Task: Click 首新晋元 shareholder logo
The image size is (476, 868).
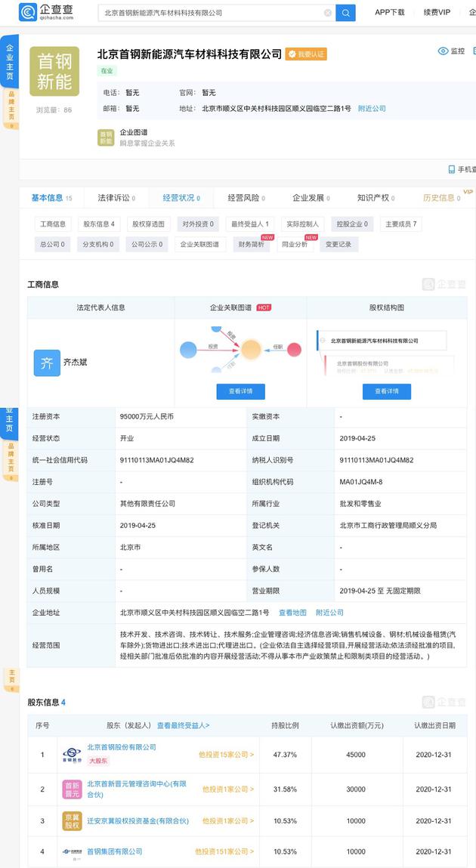Action: coord(72,789)
